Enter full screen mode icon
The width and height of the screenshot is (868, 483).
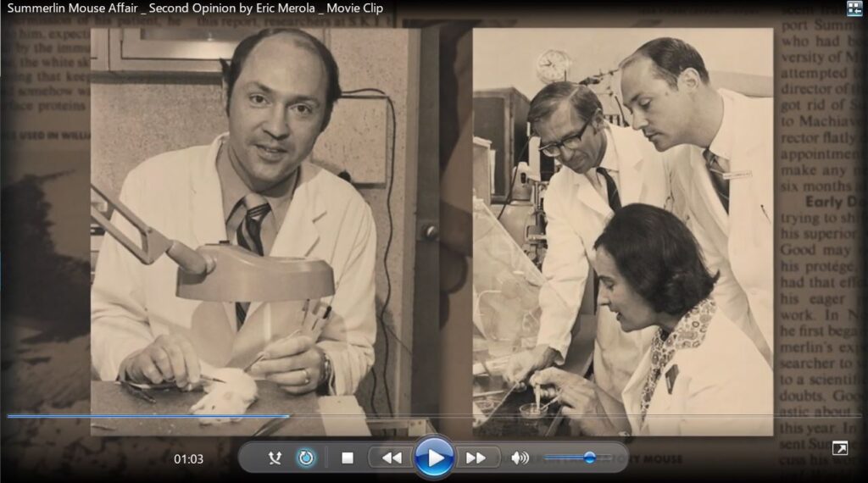(x=840, y=448)
